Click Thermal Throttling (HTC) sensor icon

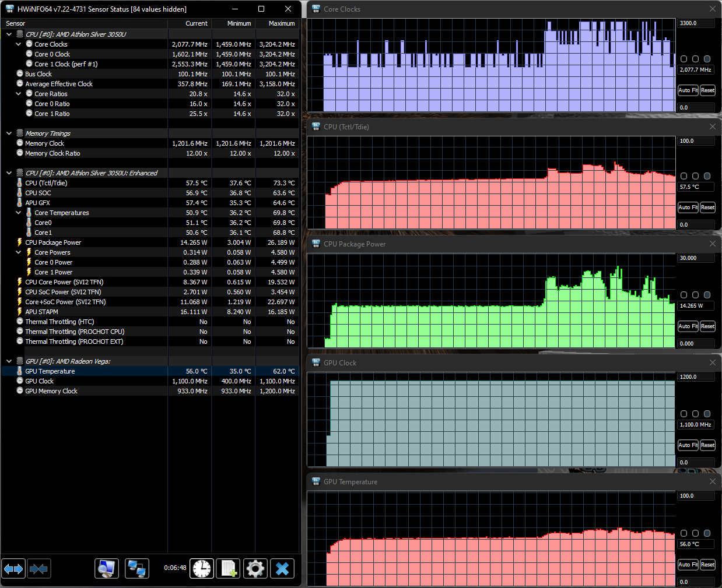click(x=20, y=322)
